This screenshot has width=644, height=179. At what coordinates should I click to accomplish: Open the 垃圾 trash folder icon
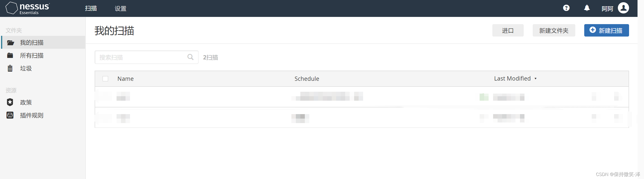(10, 68)
